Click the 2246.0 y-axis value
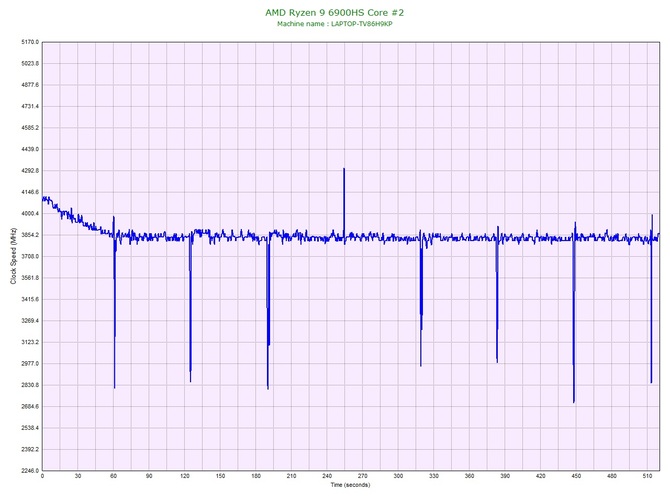 point(30,471)
